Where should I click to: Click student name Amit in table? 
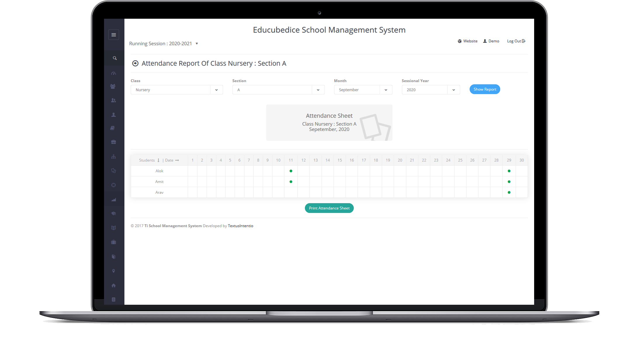159,182
